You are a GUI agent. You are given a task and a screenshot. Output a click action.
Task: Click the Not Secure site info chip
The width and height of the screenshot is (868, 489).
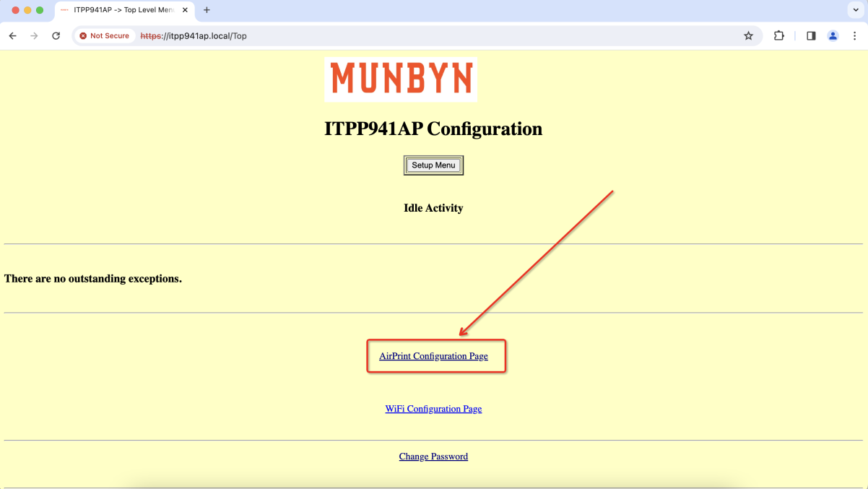click(x=105, y=35)
